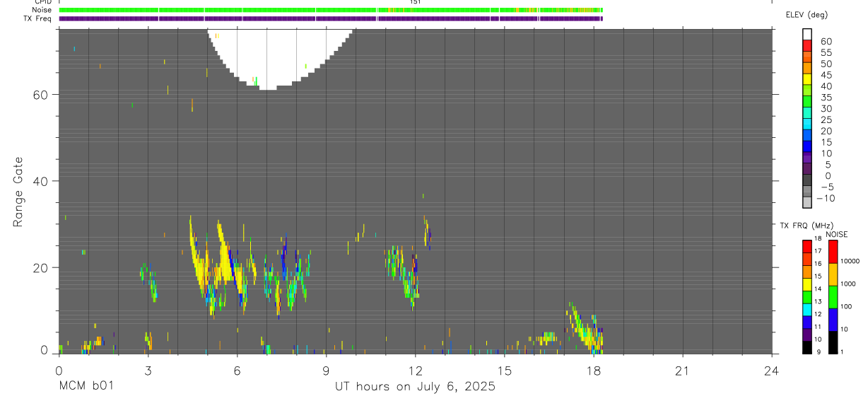This screenshot has width=868, height=401.
Task: Pick the green 100–1000 swatch on NOISE bar
Action: point(833,297)
